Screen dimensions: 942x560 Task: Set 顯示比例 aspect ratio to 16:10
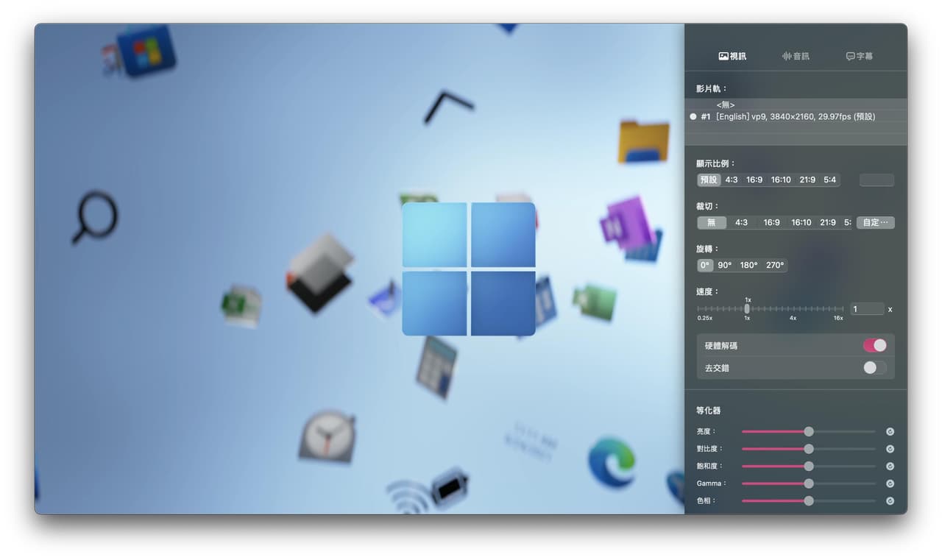(x=781, y=180)
